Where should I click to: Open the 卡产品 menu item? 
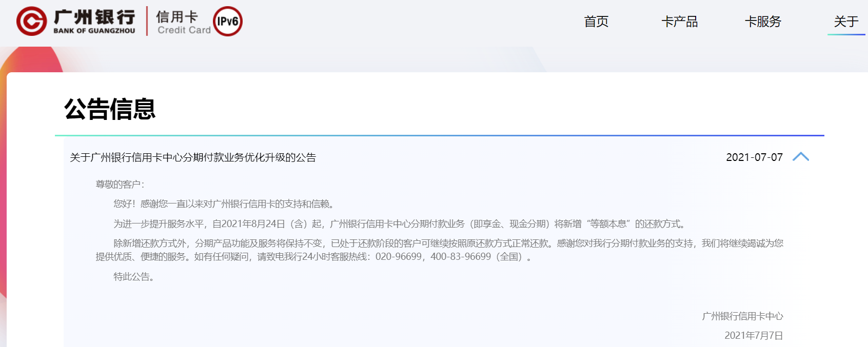680,22
